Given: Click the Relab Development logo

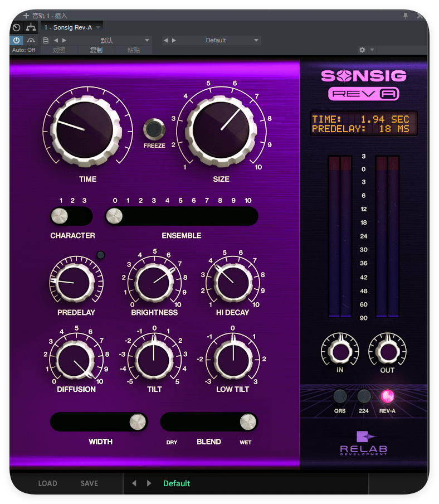Looking at the screenshot, I should [364, 443].
